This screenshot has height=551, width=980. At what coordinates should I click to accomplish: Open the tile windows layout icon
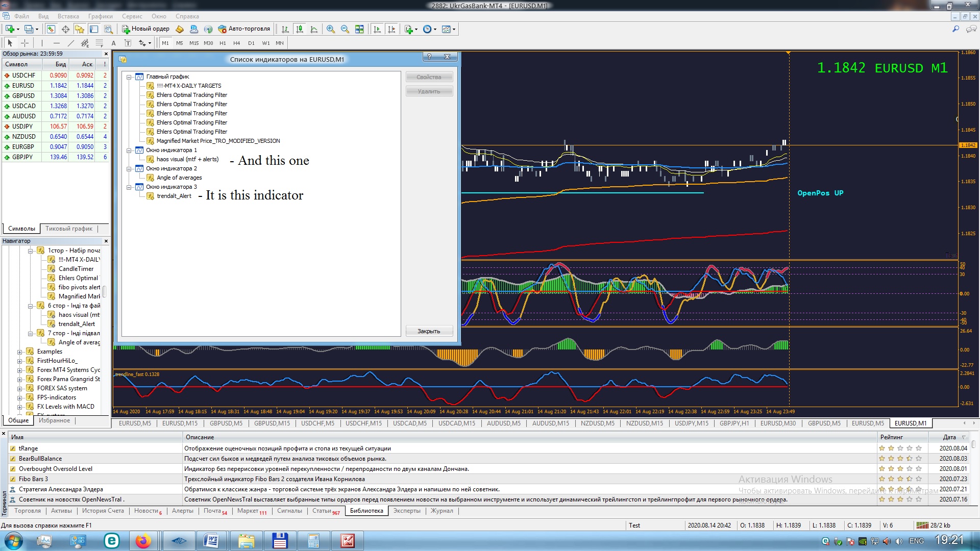pos(359,29)
